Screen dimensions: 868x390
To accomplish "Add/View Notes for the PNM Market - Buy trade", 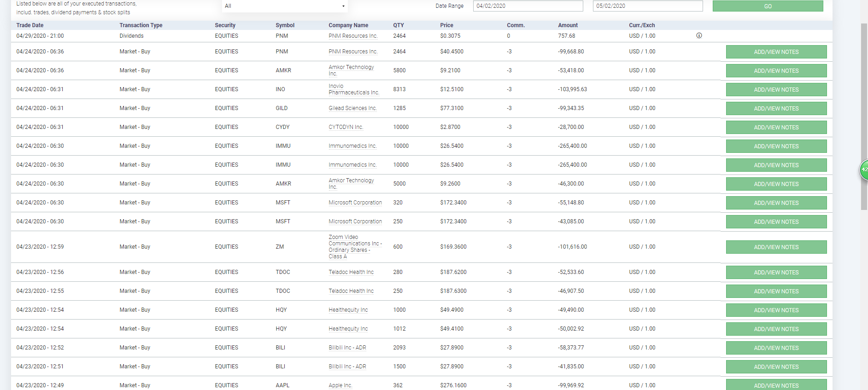I will [x=776, y=52].
